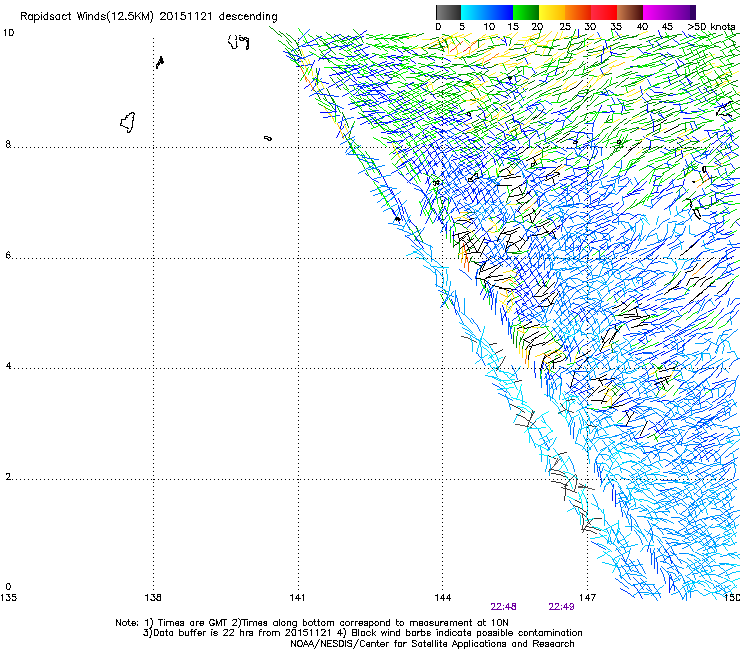Pick the red 30–35 knot legend swatch
Image resolution: width=740 pixels, height=650 pixels.
click(604, 12)
